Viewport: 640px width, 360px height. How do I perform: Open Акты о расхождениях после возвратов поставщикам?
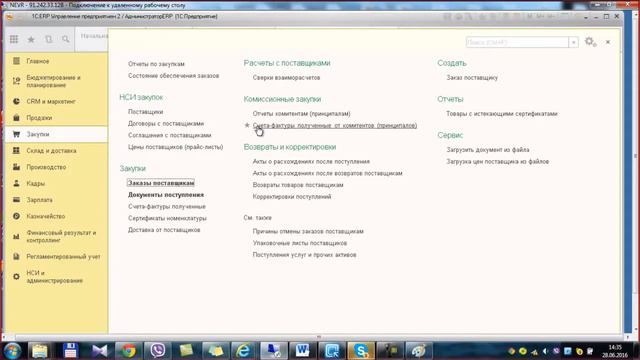327,173
